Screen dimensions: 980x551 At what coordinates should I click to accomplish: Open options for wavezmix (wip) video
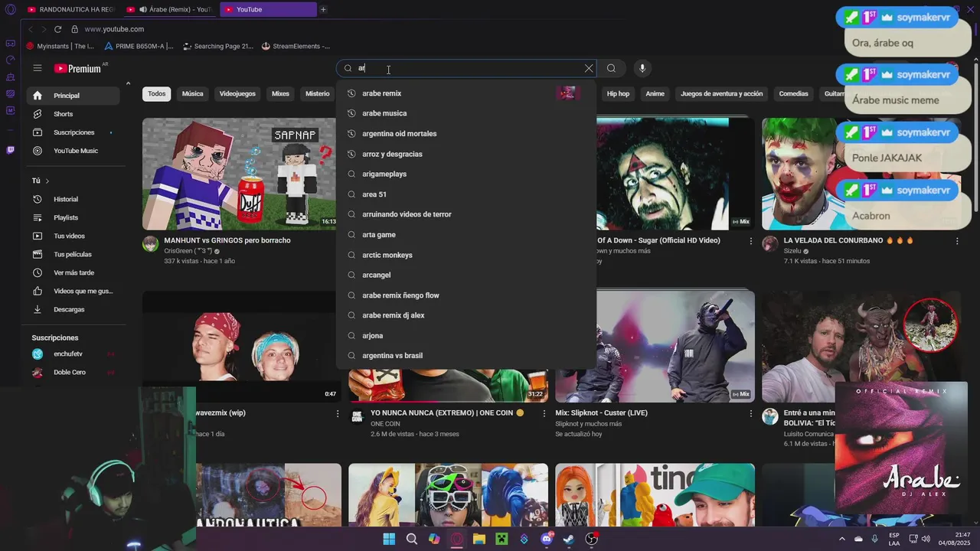[338, 413]
